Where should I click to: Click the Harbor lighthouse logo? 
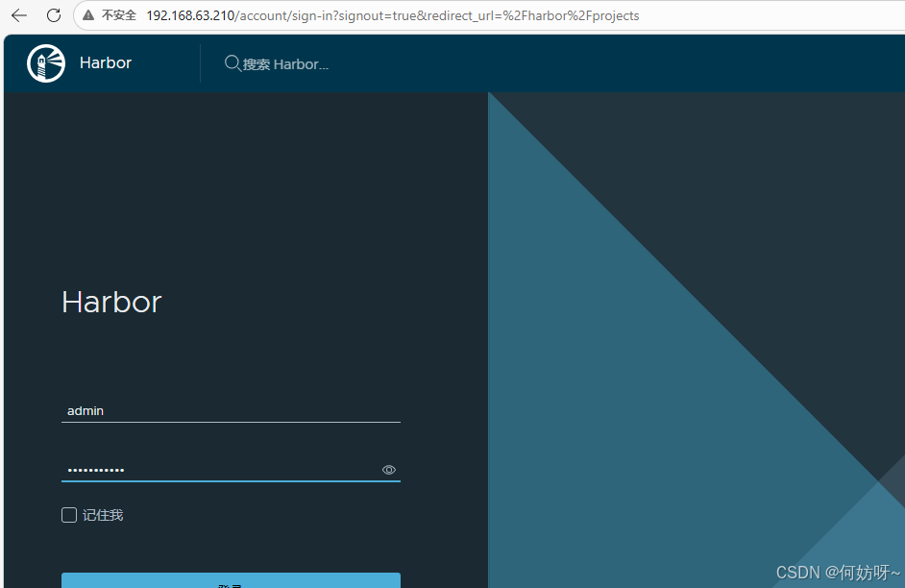[46, 62]
